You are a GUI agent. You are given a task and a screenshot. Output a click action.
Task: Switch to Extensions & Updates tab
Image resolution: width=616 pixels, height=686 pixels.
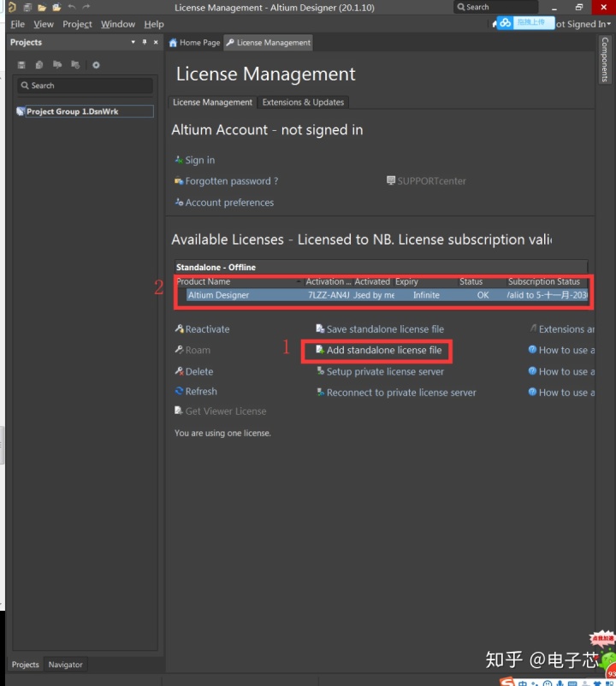point(303,102)
